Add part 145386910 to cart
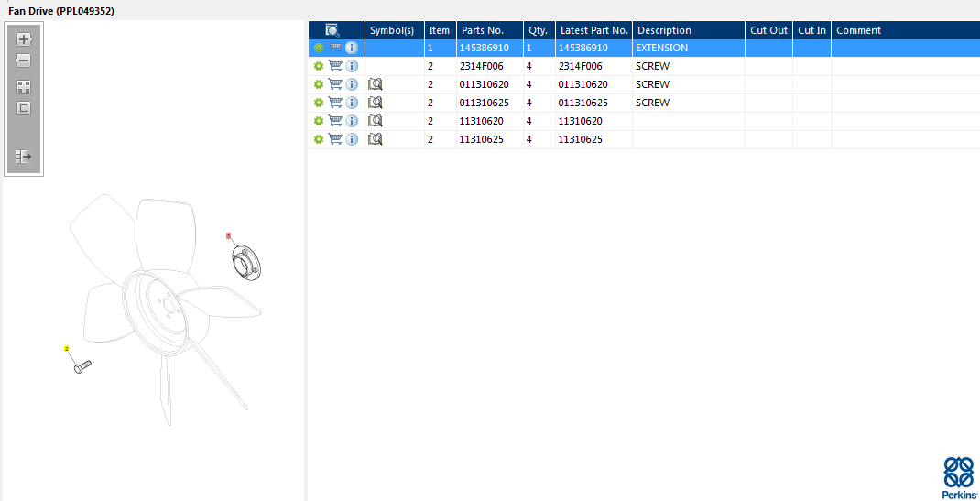 coord(335,48)
